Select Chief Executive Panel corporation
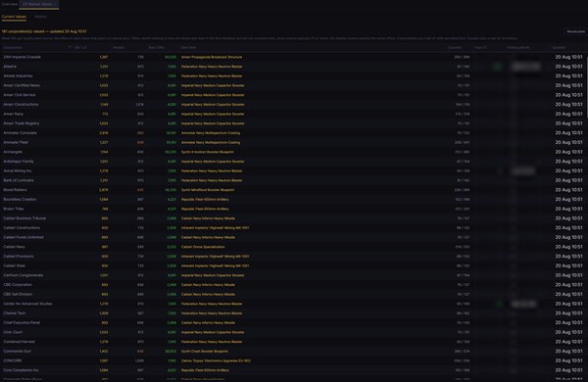The height and width of the screenshot is (382, 588). [22, 323]
